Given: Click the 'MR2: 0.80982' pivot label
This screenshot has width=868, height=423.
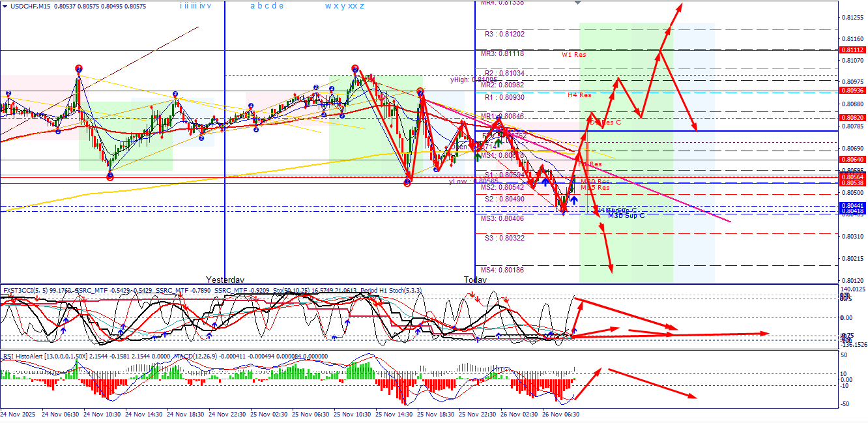Looking at the screenshot, I should pos(502,85).
